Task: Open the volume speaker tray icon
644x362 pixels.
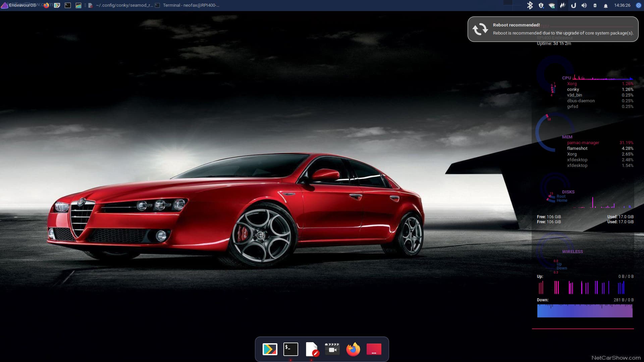Action: (584, 5)
